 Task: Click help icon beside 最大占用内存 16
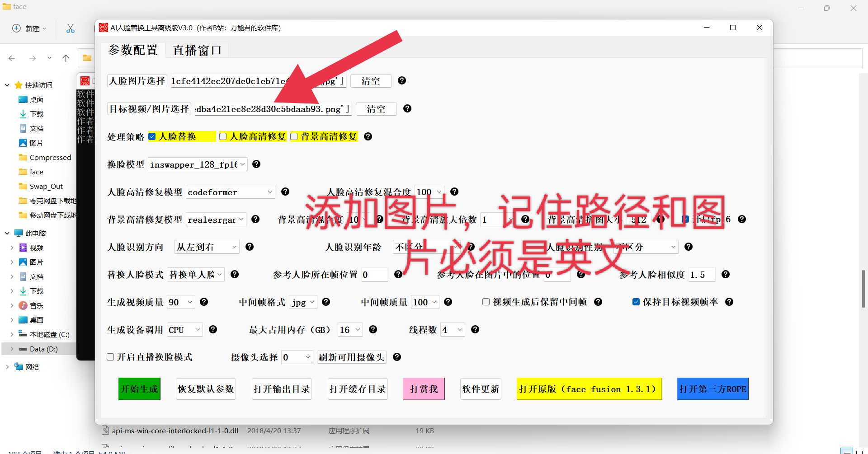tap(373, 329)
